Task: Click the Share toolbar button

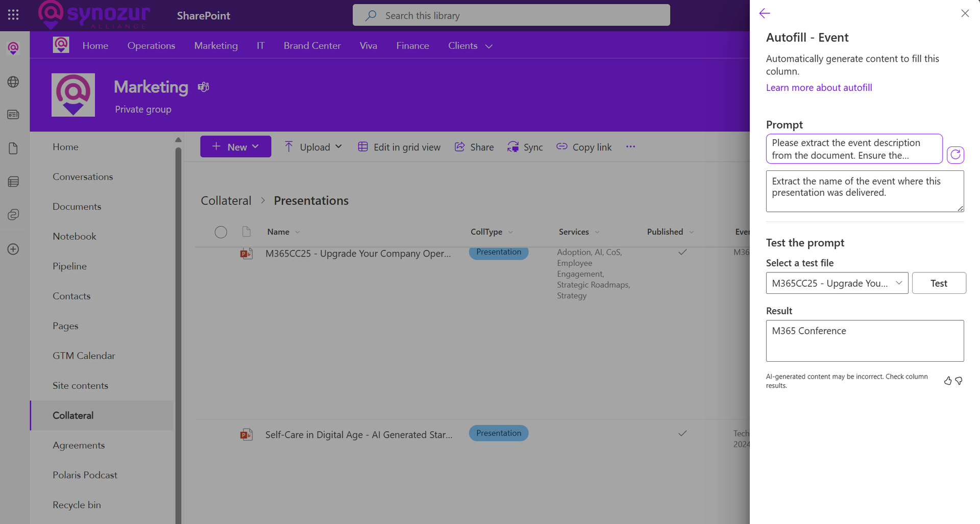Action: tap(474, 146)
